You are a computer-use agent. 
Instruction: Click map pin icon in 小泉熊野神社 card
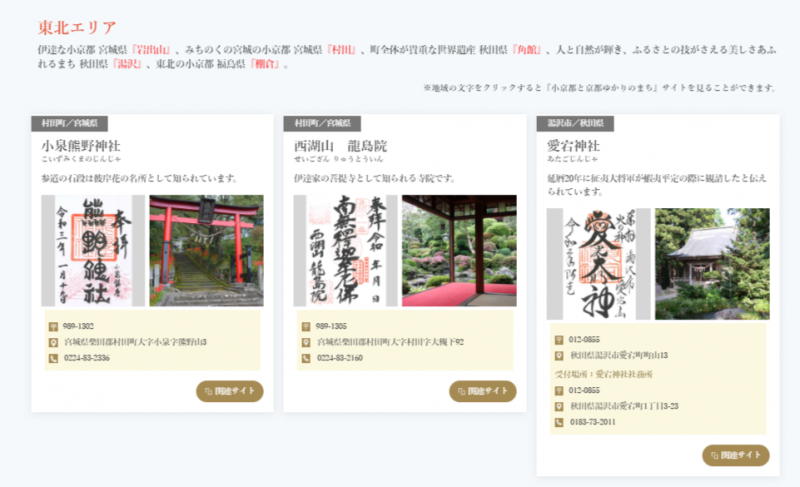[x=53, y=342]
